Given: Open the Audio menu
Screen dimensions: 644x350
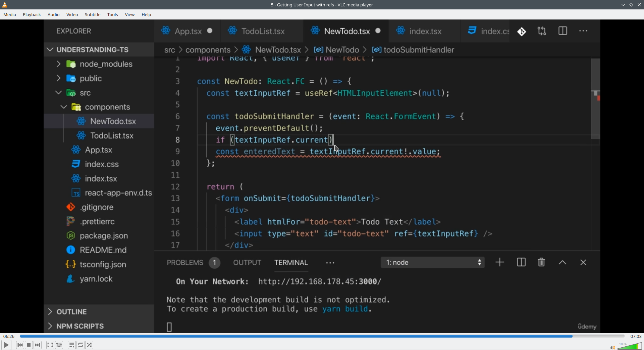Looking at the screenshot, I should coord(54,15).
